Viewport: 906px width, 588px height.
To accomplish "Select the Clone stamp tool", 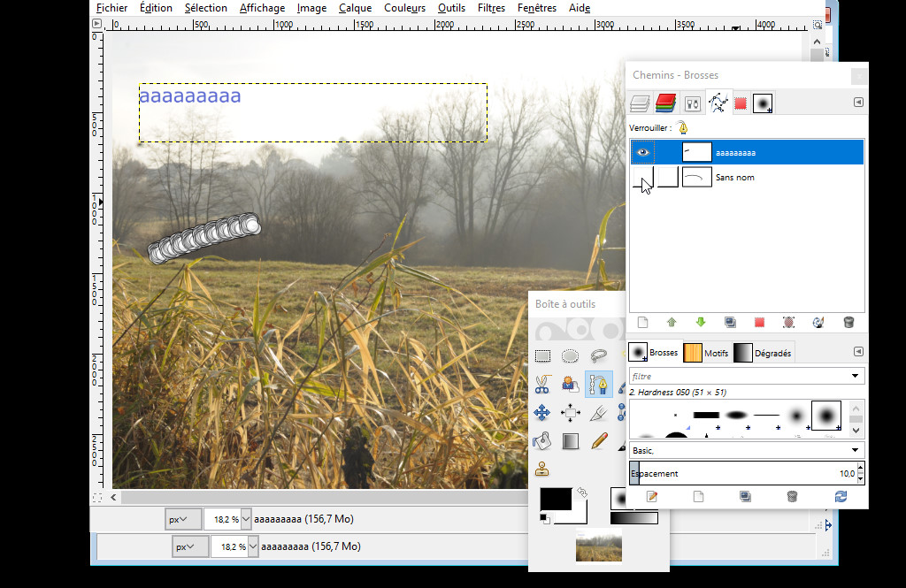I will click(542, 469).
